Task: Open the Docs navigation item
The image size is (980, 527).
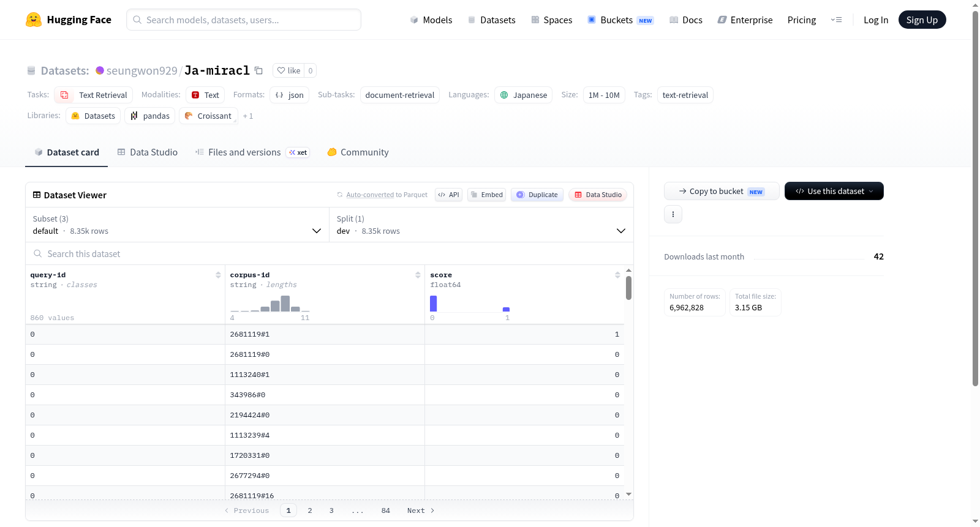Action: click(x=686, y=20)
